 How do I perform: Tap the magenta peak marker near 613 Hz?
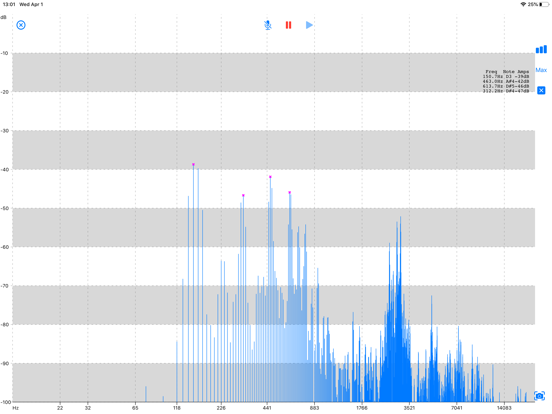tap(290, 193)
